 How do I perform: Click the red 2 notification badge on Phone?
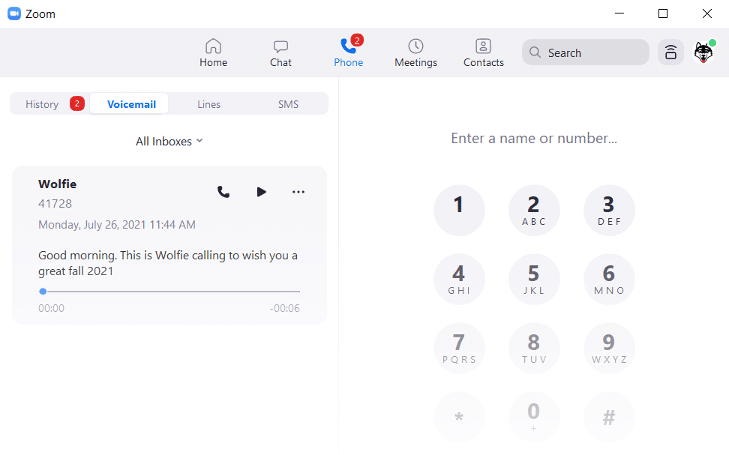pyautogui.click(x=357, y=40)
